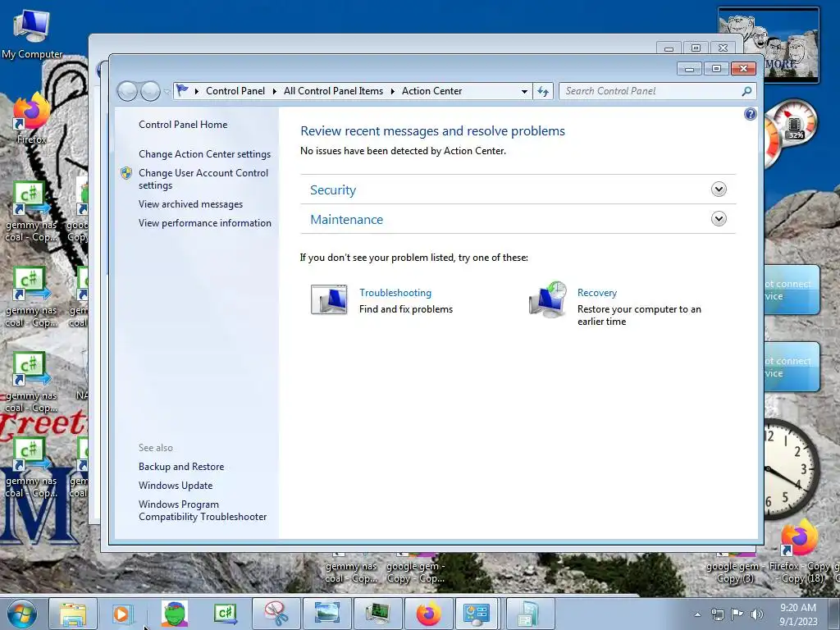Viewport: 840px width, 630px height.
Task: Click the Forward navigation arrow button
Action: (x=150, y=91)
